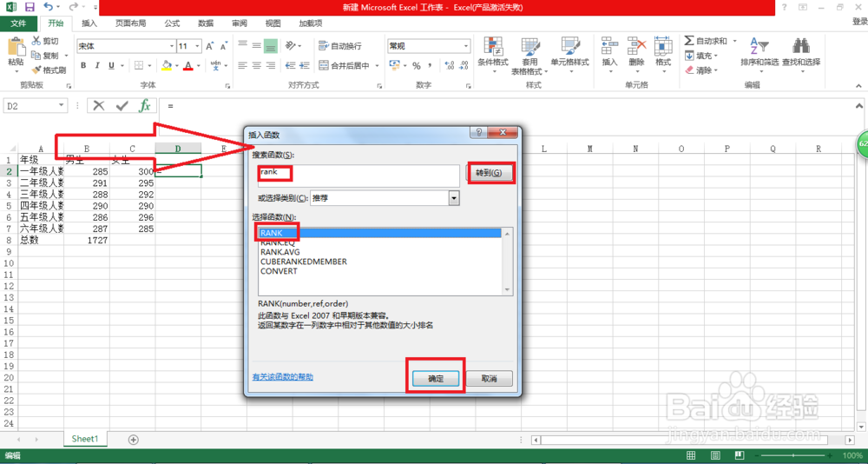Open the File (文件) tab
The width and height of the screenshot is (868, 464).
[19, 23]
